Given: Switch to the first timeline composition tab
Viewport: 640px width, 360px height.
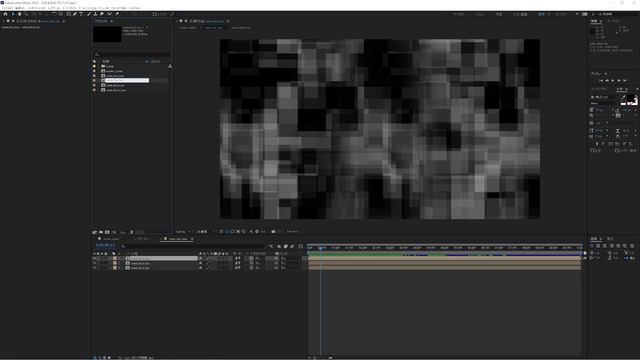Looking at the screenshot, I should [x=111, y=239].
